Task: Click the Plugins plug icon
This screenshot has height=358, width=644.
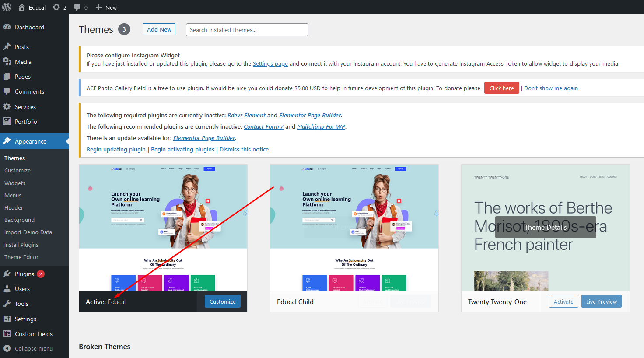Action: tap(7, 274)
